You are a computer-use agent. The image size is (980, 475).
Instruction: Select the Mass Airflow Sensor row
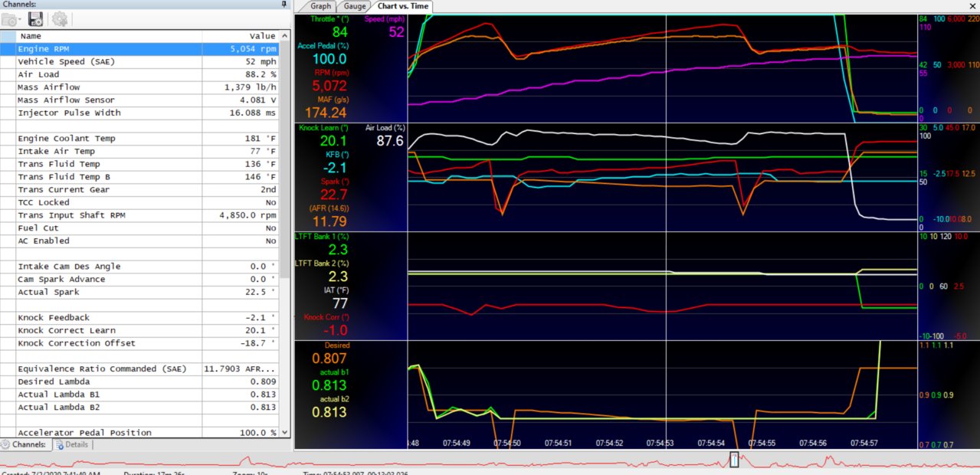(140, 100)
